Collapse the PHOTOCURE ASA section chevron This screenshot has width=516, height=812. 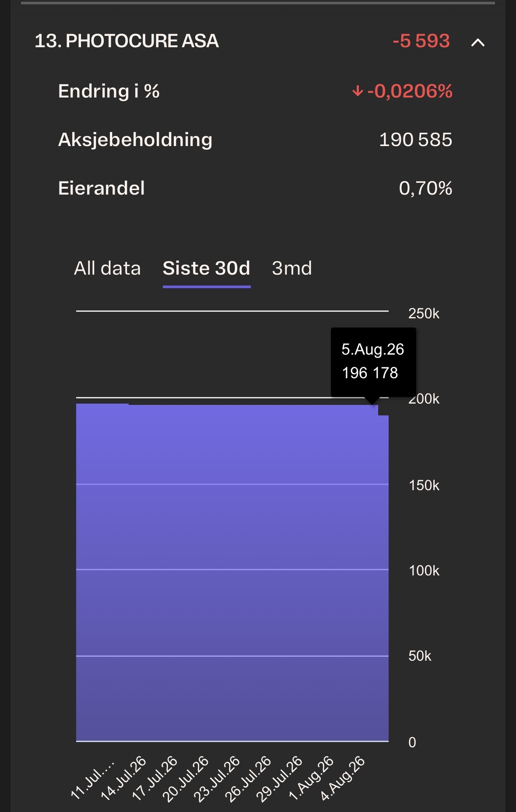(x=477, y=42)
